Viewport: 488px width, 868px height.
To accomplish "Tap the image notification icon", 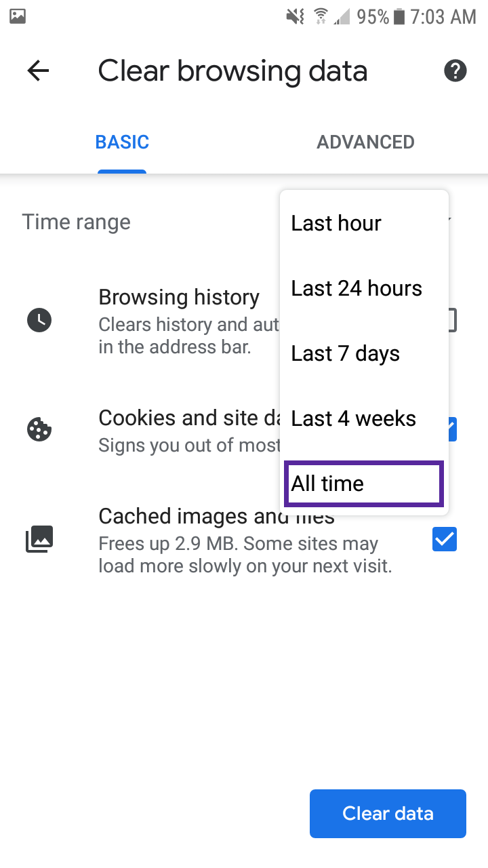I will [17, 16].
